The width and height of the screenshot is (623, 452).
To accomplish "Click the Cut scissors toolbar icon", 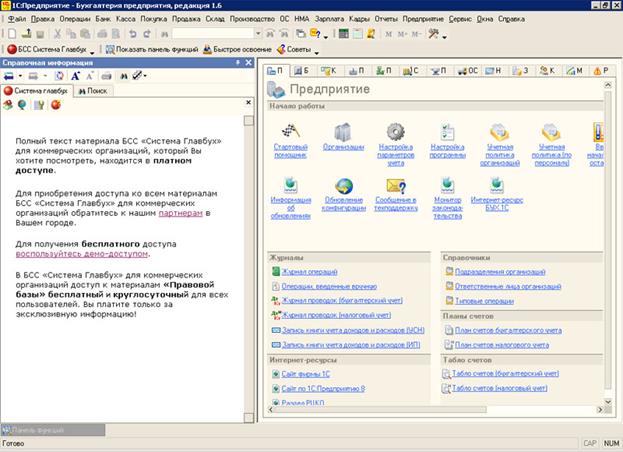I will tap(58, 34).
